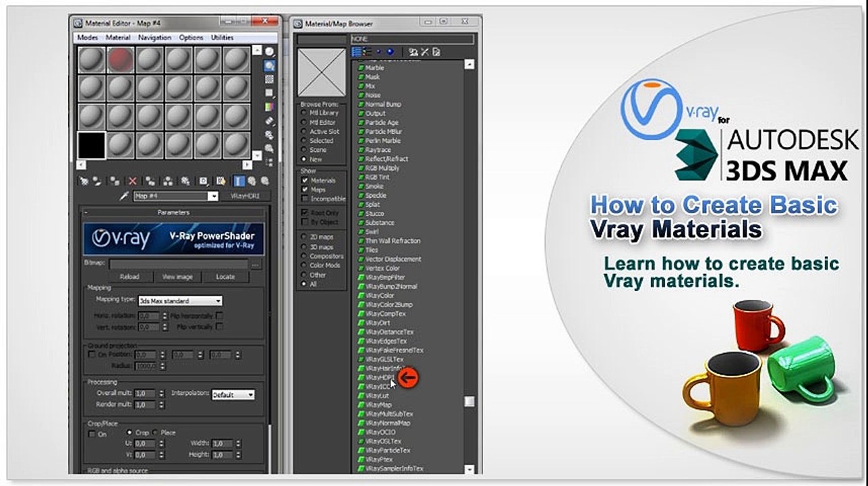Click Make Unique icon in Material Editor
Screen dimensions: 868x486
(167, 181)
